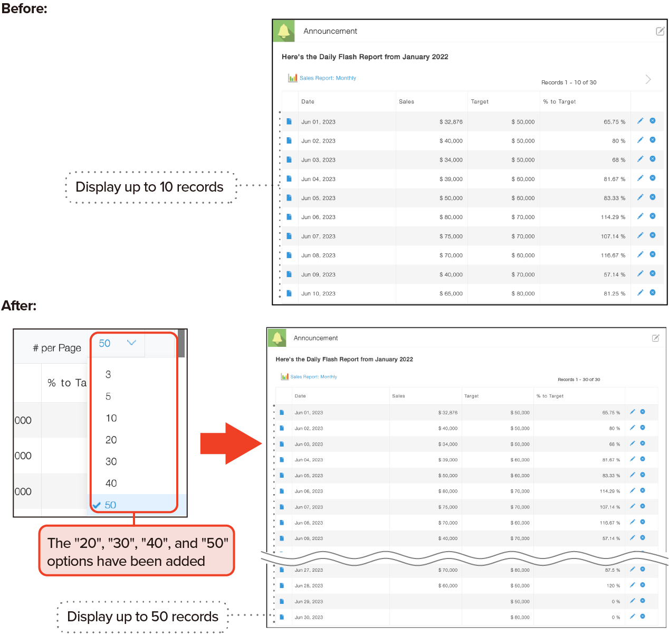Click the edit icon in top Announcement header
The width and height of the screenshot is (669, 644).
pos(660,31)
